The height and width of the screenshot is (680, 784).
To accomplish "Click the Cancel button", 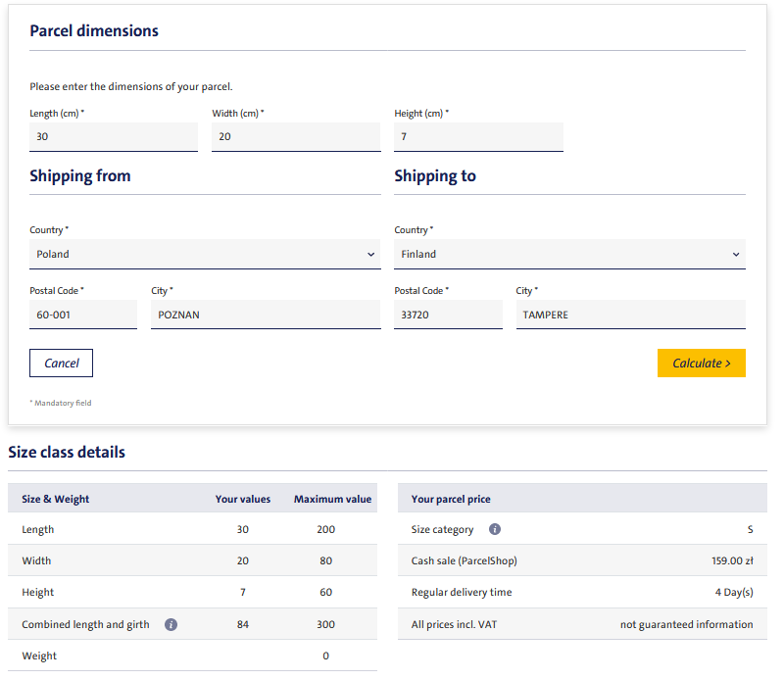I will click(x=61, y=364).
